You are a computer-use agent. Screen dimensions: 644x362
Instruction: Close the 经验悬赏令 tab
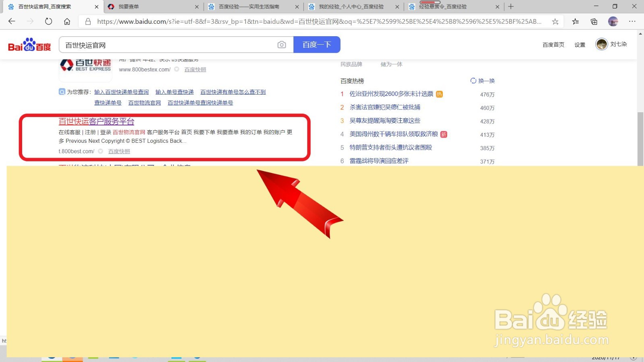click(x=497, y=6)
